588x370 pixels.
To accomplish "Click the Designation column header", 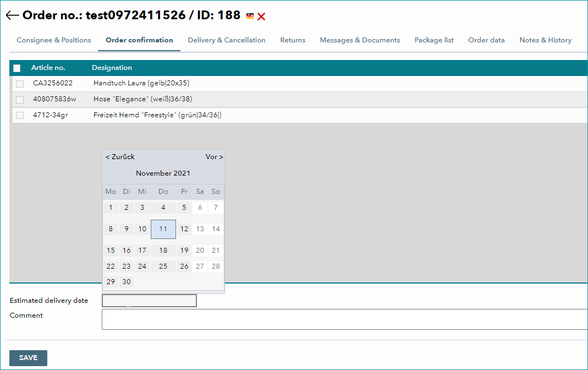I will point(112,68).
